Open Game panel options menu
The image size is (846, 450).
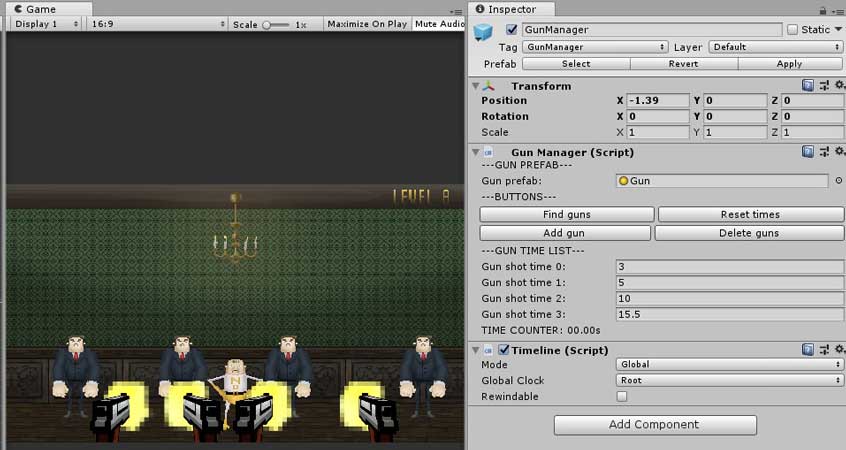[456, 11]
